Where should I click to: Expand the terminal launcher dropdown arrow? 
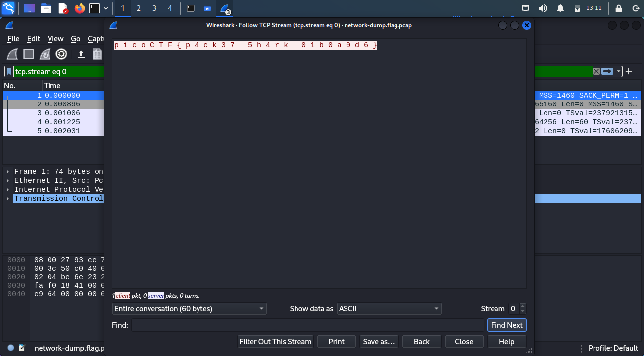coord(106,8)
